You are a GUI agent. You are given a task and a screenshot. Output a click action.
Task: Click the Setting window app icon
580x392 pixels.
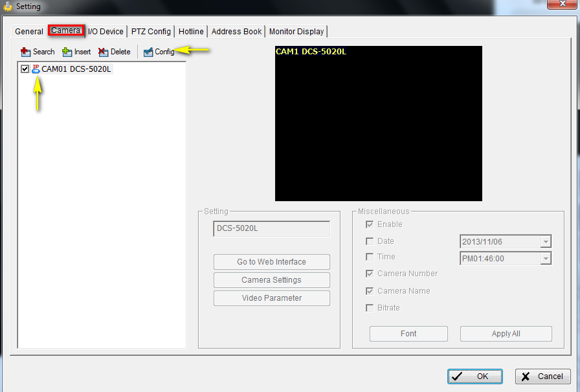point(7,6)
